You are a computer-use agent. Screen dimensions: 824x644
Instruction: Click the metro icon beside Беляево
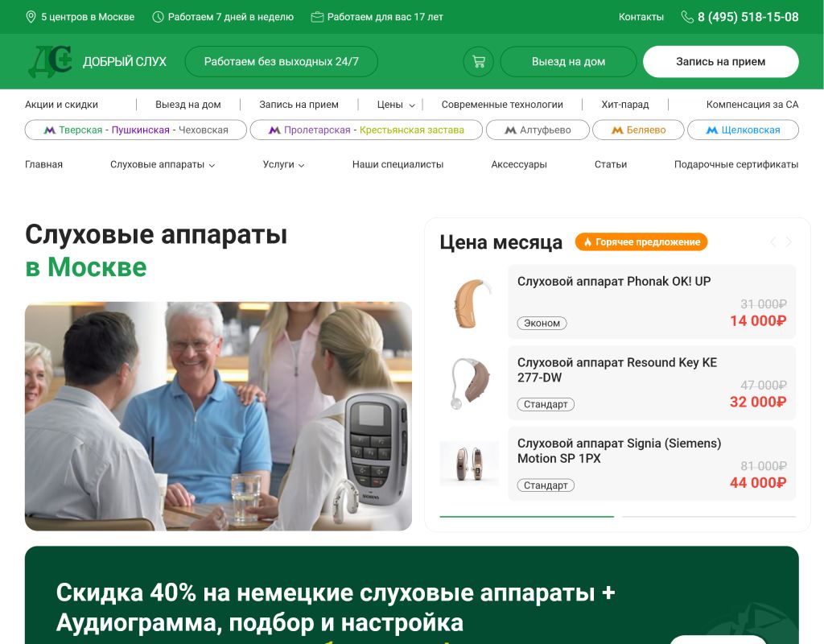(617, 130)
